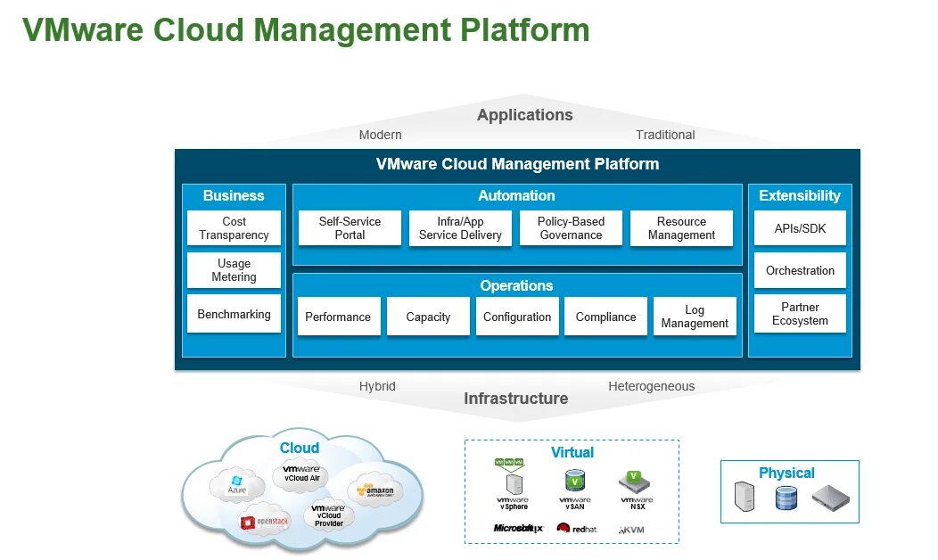Click the vCloud Provider cloud icon
Screen dimensions: 938x560
(x=329, y=515)
